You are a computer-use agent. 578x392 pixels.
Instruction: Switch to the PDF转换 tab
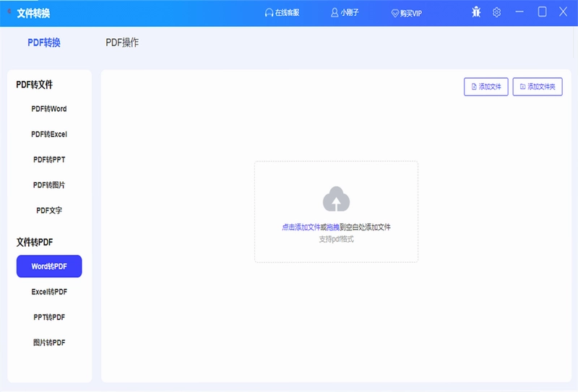tap(44, 43)
